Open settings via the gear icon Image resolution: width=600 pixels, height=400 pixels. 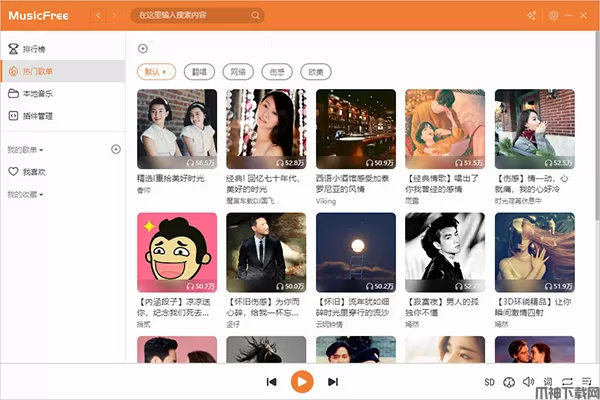tap(554, 16)
